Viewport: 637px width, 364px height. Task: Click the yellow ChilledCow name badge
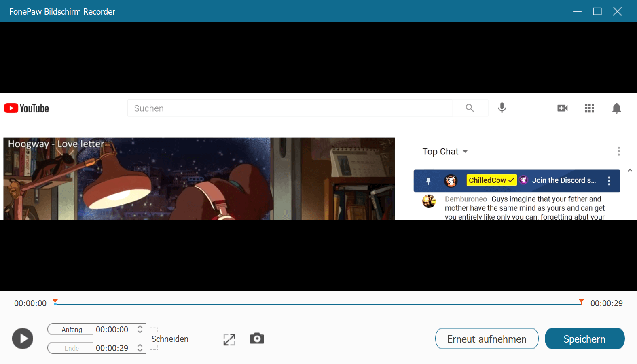pos(491,180)
